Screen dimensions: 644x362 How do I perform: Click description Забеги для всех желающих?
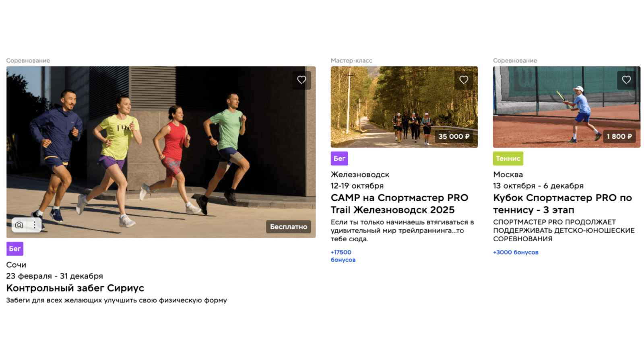(116, 300)
